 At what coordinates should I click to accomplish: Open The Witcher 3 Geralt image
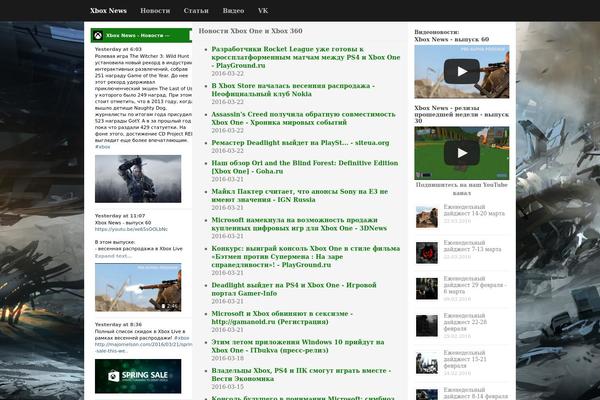point(138,179)
